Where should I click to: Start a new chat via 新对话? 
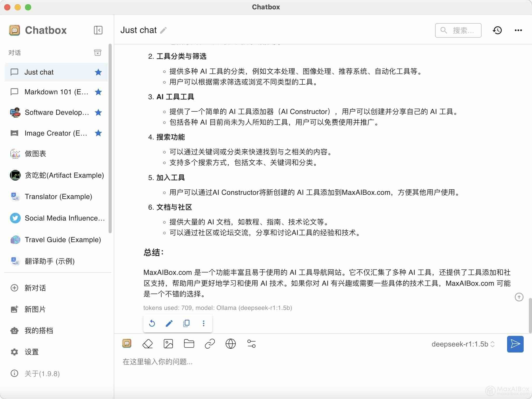click(x=35, y=288)
